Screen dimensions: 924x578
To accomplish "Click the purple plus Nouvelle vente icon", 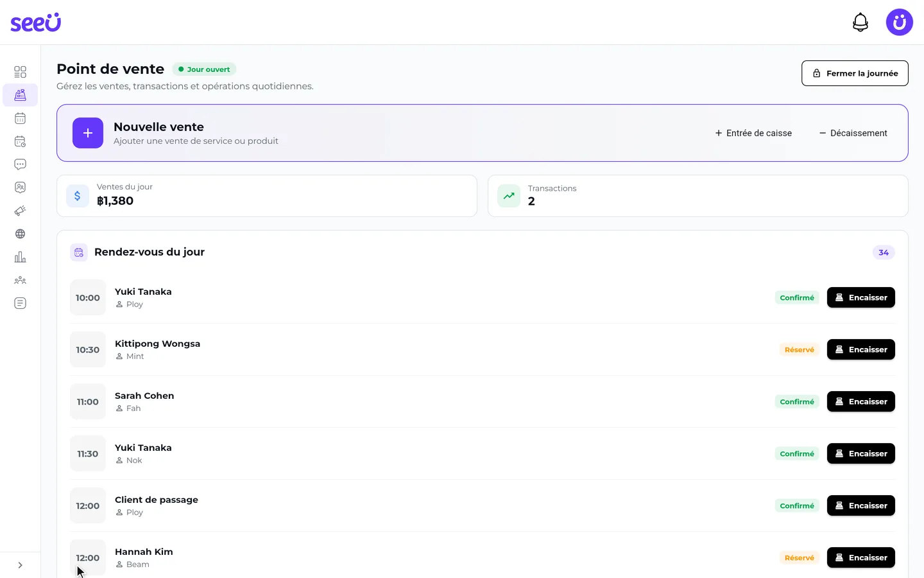I will (x=88, y=133).
